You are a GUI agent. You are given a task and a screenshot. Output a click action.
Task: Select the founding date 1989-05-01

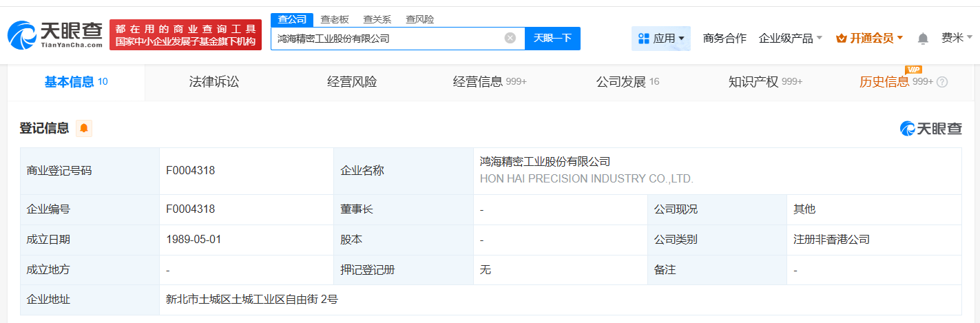click(194, 240)
